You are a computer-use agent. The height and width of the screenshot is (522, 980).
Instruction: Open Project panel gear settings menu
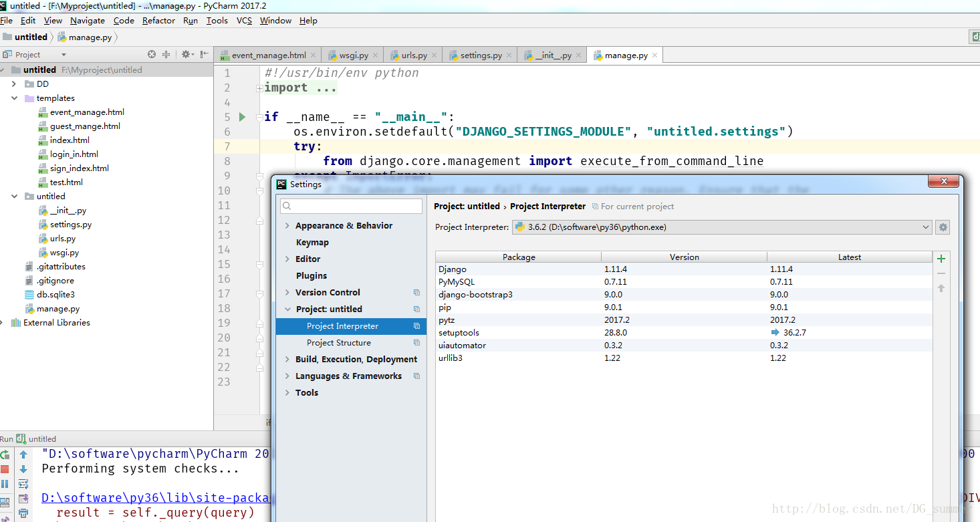pos(187,54)
